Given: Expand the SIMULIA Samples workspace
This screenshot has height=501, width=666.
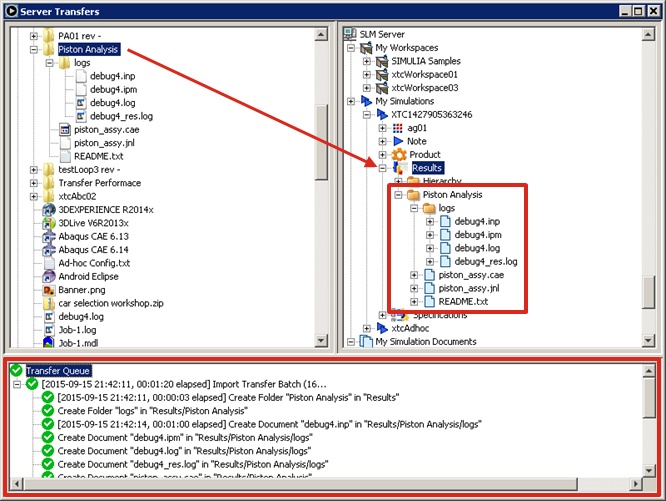Looking at the screenshot, I should pyautogui.click(x=366, y=61).
